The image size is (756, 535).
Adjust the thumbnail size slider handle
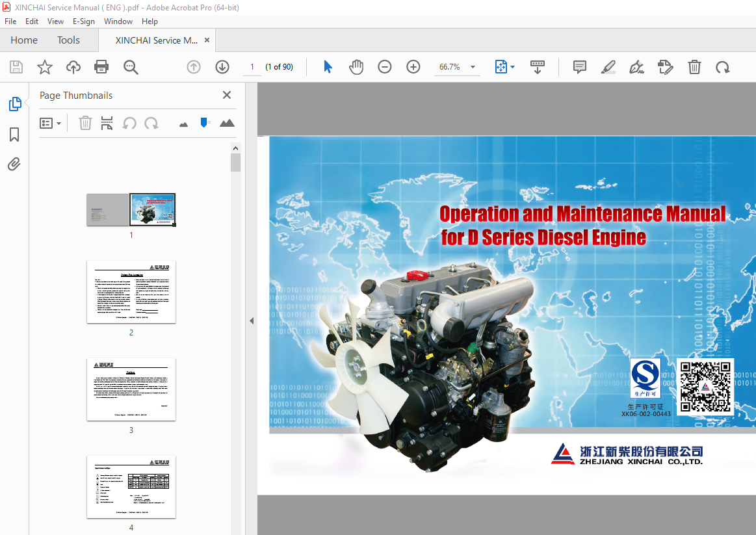204,123
